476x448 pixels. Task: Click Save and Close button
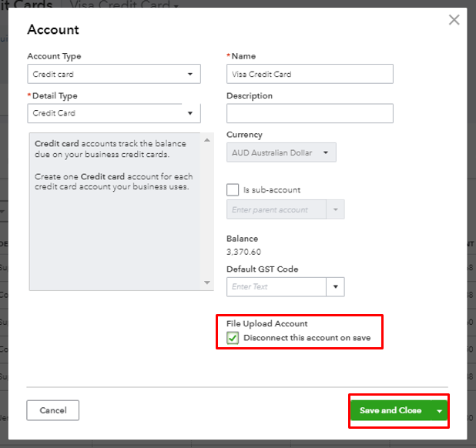pyautogui.click(x=391, y=410)
